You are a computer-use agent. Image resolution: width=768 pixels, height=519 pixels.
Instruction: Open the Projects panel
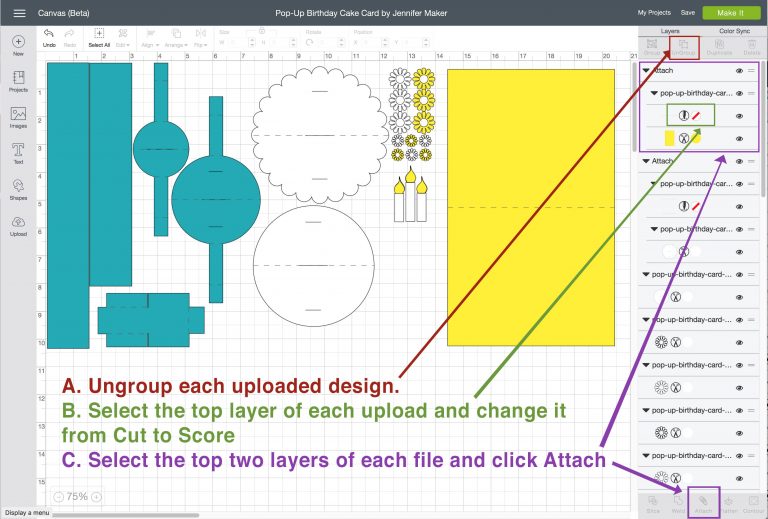tap(18, 81)
